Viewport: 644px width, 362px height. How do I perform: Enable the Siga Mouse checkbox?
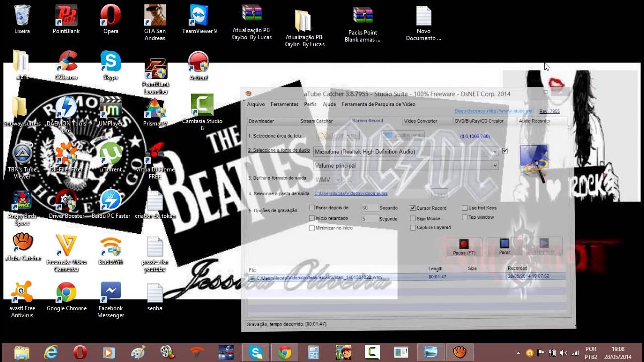tap(413, 218)
